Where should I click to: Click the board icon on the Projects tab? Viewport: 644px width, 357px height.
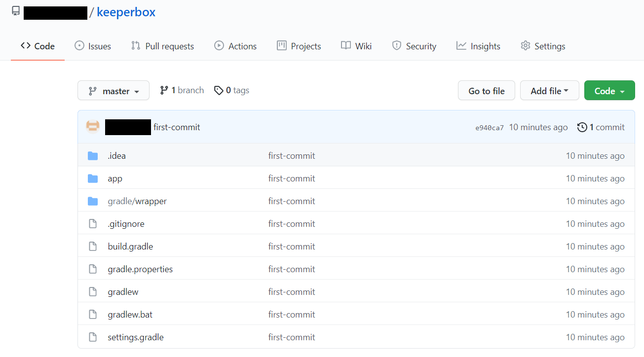point(282,45)
